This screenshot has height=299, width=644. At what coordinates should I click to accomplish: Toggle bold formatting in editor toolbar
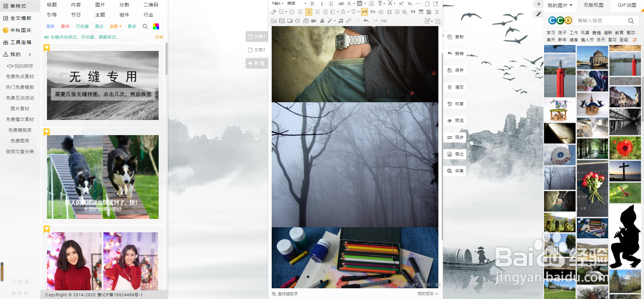[x=312, y=4]
